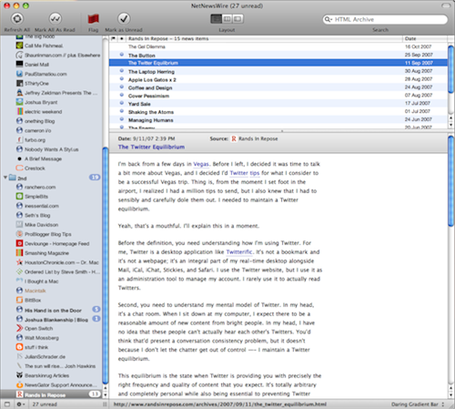455x409 pixels.
Task: Click the SimpleBits feed icon
Action: [x=20, y=196]
